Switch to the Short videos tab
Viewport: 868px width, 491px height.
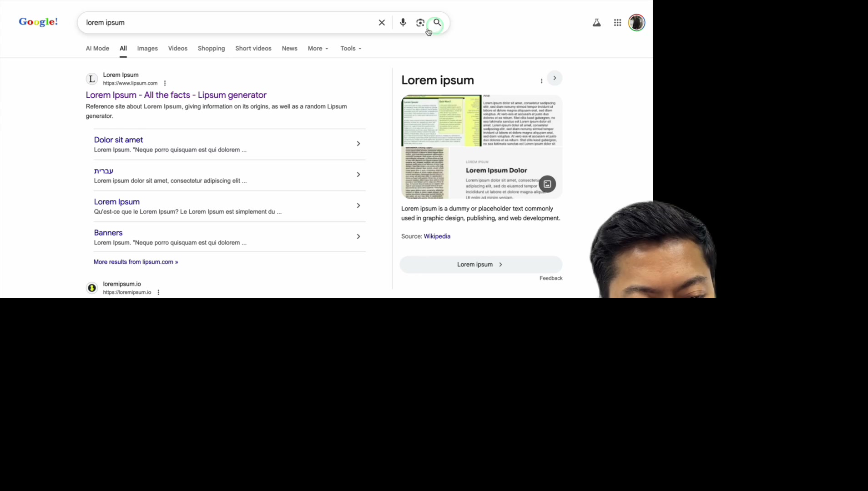tap(253, 49)
